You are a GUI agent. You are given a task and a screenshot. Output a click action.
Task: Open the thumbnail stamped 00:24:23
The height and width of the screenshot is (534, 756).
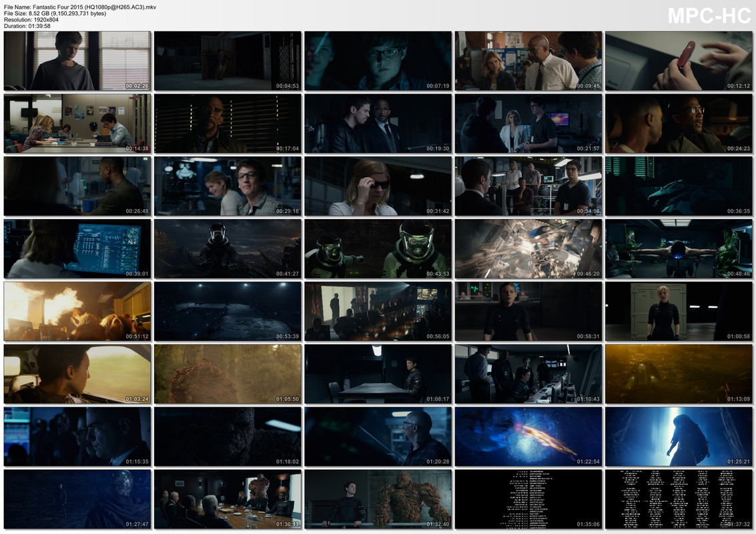pyautogui.click(x=679, y=123)
